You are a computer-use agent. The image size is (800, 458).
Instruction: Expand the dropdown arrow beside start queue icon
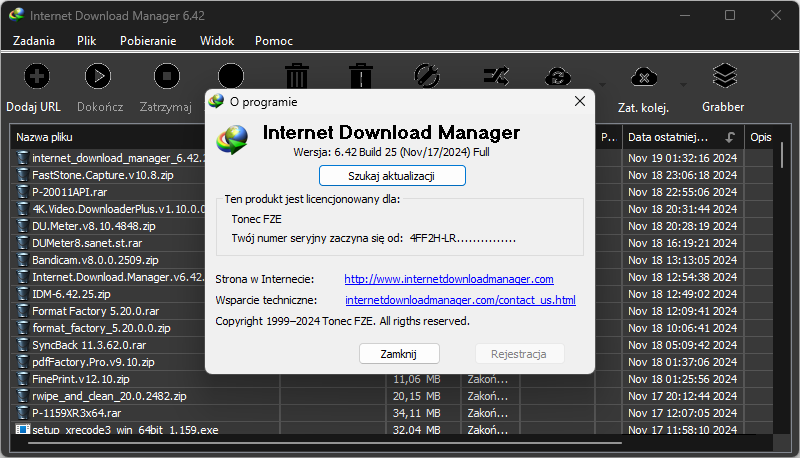(602, 85)
